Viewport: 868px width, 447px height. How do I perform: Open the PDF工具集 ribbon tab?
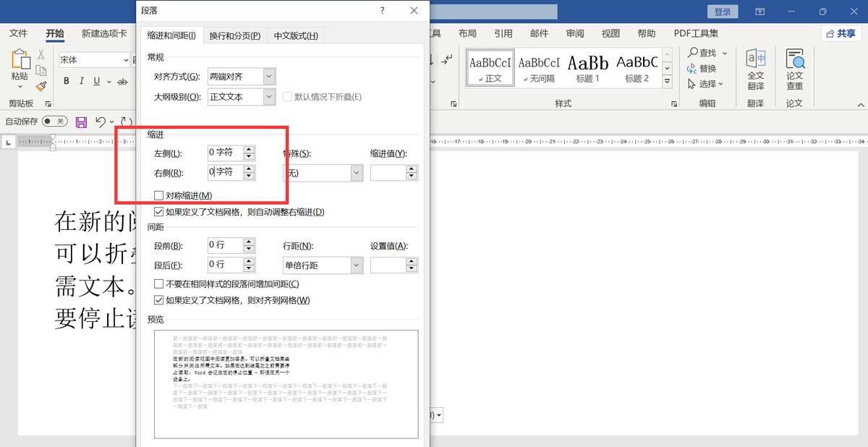coord(696,33)
